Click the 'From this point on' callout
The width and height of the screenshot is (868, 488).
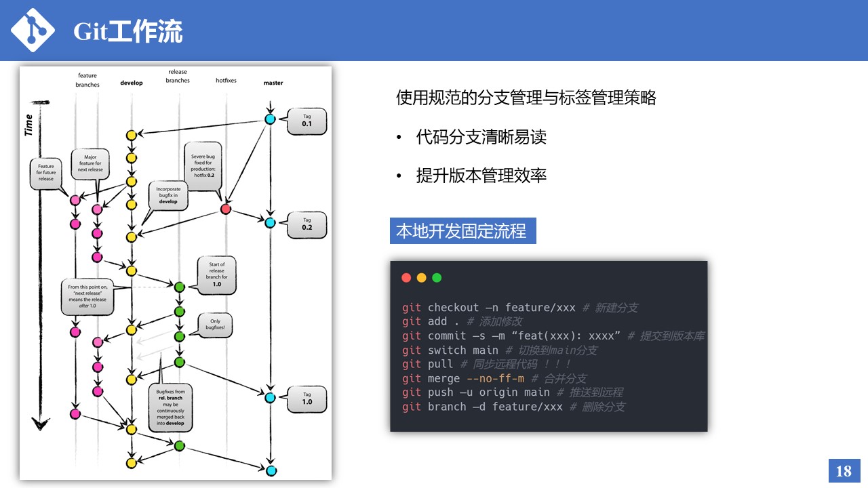click(87, 297)
